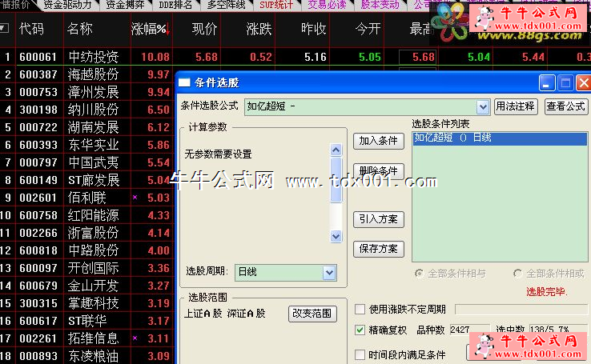This screenshot has width=591, height=364.
Task: Open the 资金驱动力 tab
Action: point(68,5)
